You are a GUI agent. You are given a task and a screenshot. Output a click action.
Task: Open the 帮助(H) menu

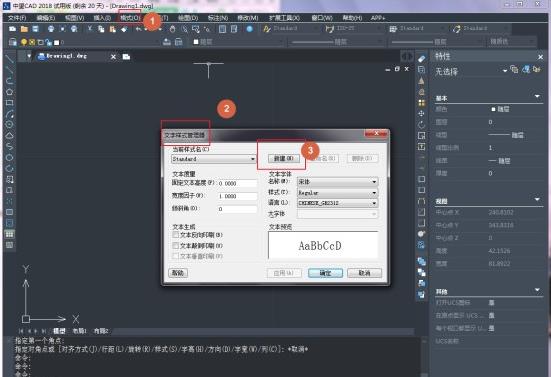352,18
